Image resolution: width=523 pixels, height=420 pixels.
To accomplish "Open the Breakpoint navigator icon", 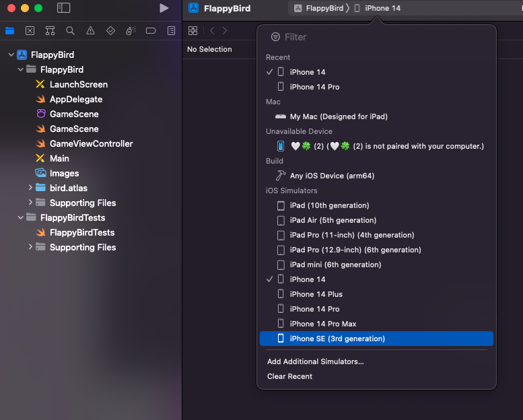I will [x=151, y=31].
